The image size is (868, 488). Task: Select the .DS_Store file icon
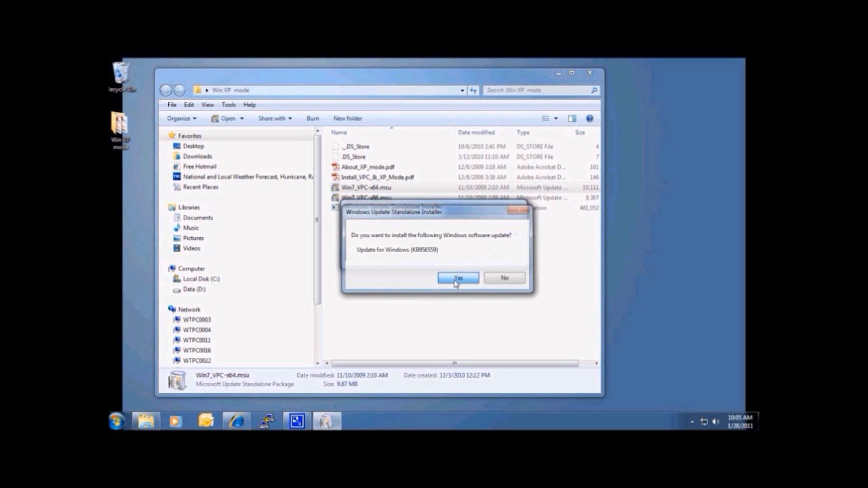[336, 157]
